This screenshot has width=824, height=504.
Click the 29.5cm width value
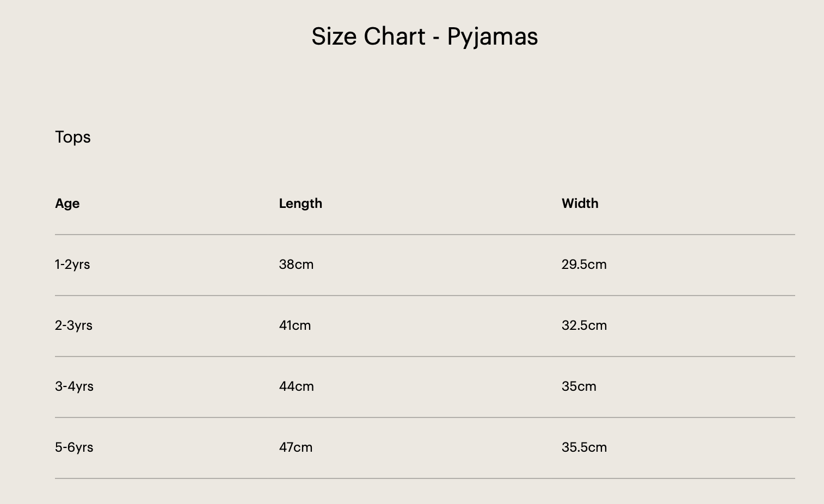click(584, 265)
